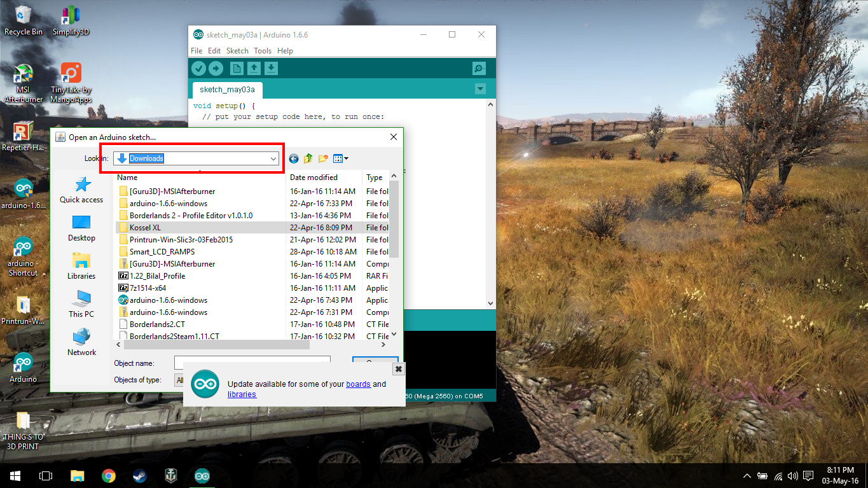This screenshot has height=488, width=868.
Task: Open the Edit menu in Arduino
Action: coord(214,51)
